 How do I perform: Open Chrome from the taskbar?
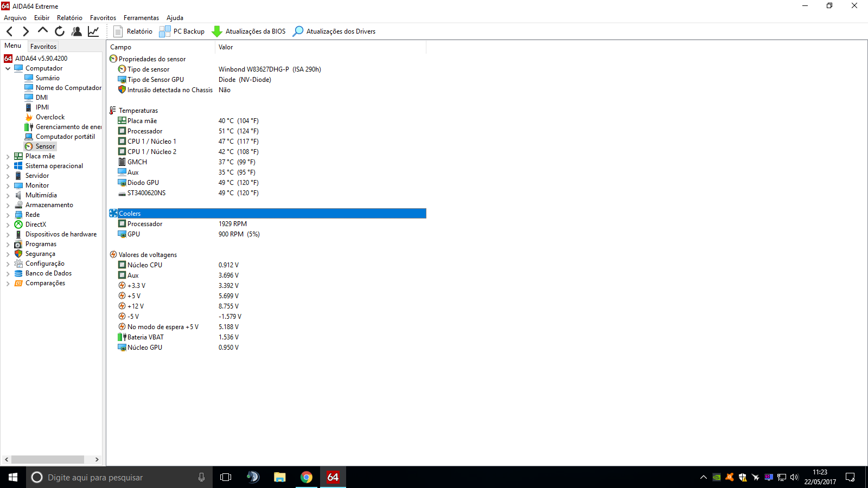307,477
